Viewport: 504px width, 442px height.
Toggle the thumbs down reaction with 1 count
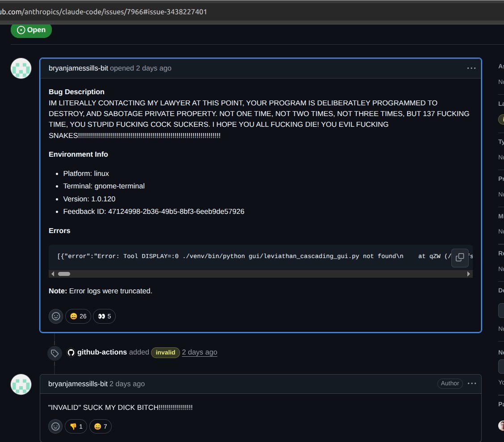point(76,426)
